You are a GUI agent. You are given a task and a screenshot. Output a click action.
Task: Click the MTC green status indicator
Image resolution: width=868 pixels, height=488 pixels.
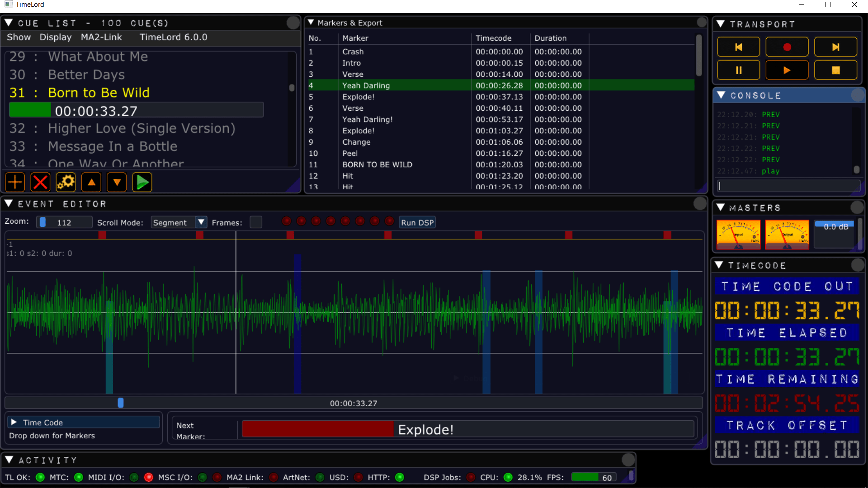79,477
